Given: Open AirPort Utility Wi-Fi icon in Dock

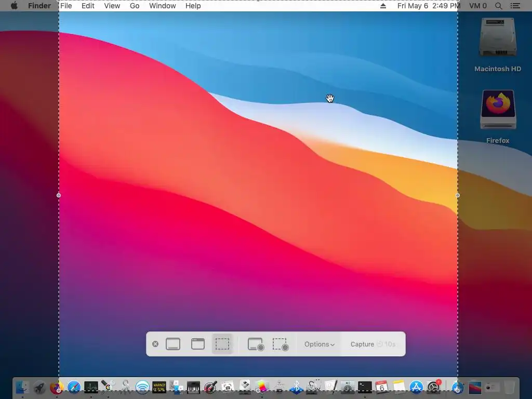Looking at the screenshot, I should [142, 387].
